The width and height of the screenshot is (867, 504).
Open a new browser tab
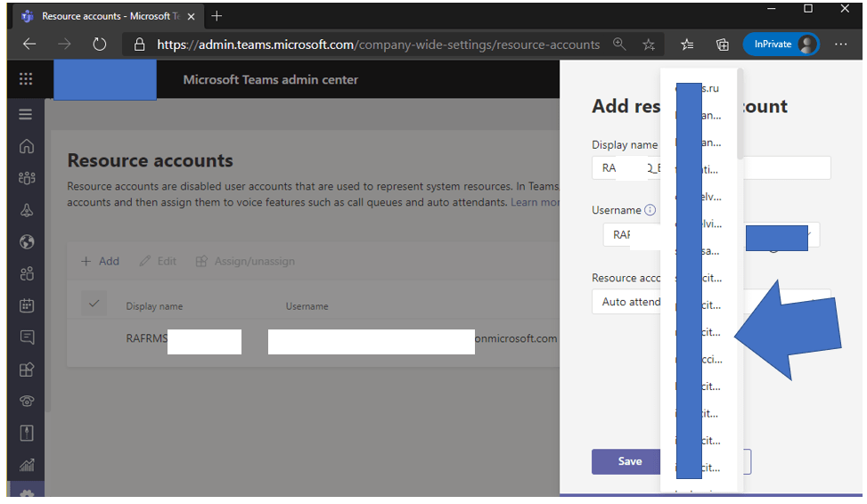(x=217, y=16)
